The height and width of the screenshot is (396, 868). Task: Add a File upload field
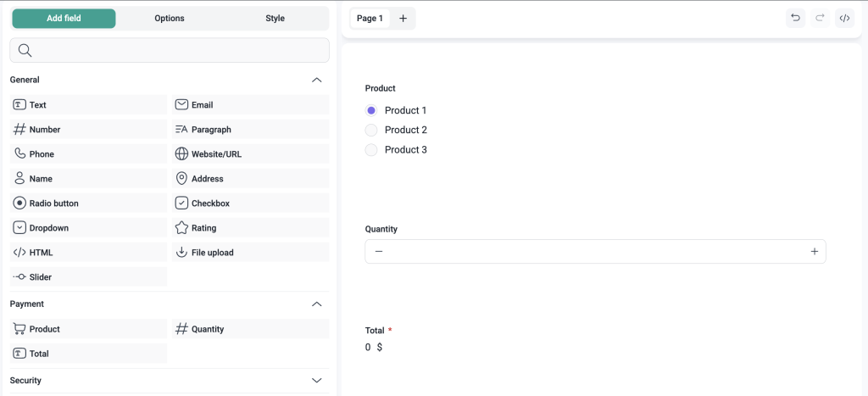250,253
